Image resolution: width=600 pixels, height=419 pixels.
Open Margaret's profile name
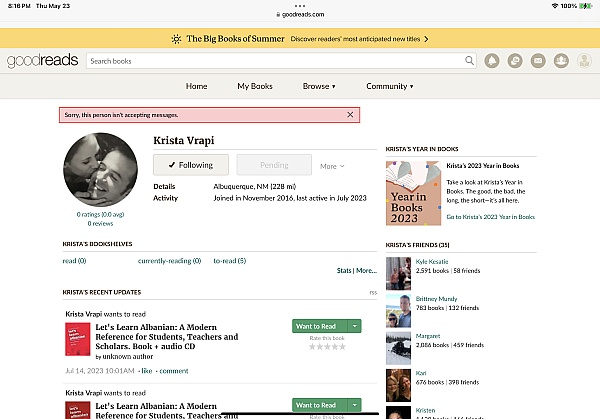tap(428, 336)
